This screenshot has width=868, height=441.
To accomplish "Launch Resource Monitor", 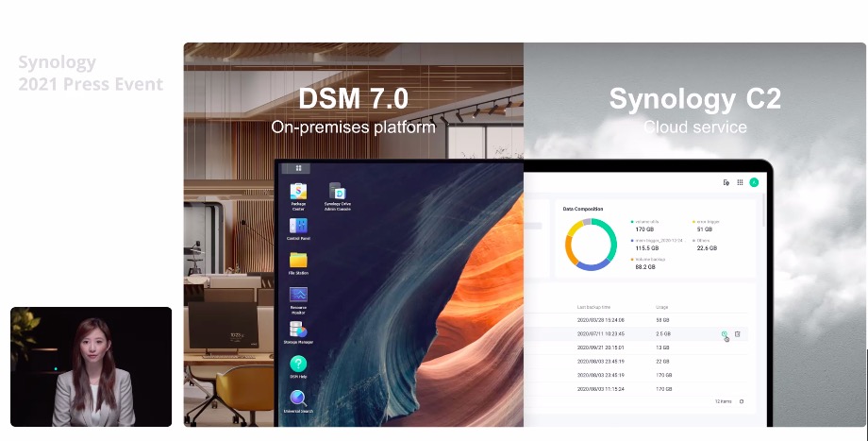I will click(x=298, y=296).
